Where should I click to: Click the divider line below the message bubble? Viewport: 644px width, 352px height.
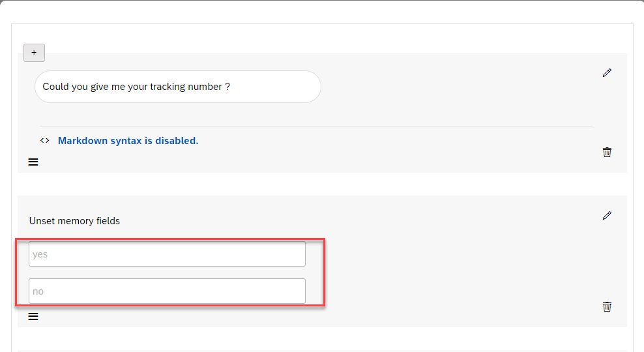click(316, 126)
